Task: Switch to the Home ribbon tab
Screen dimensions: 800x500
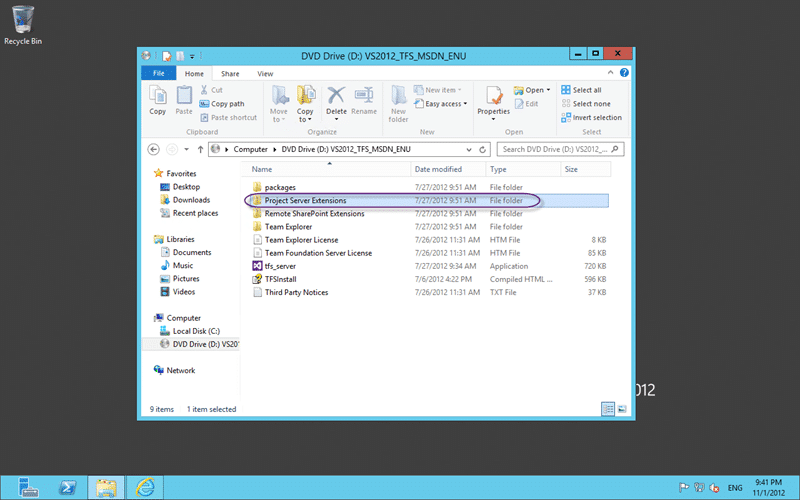Action: pyautogui.click(x=194, y=73)
